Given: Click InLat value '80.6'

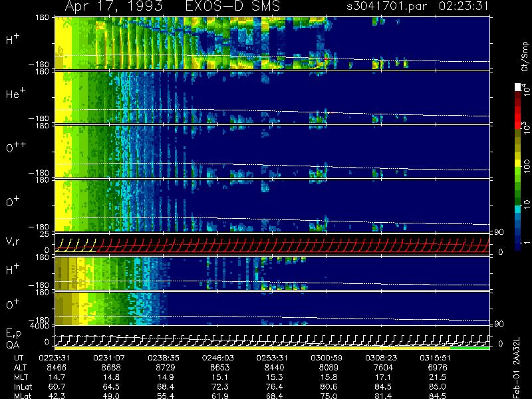Looking at the screenshot, I should point(329,386).
